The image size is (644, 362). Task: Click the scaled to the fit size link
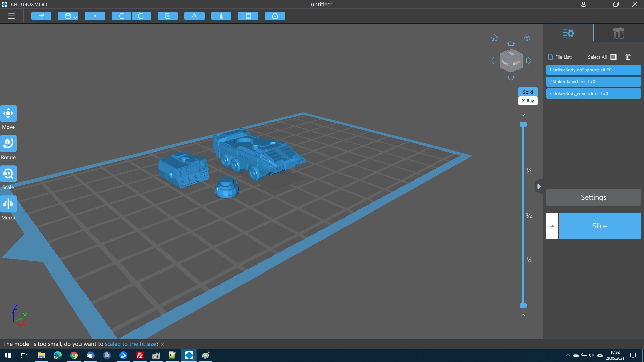point(130,344)
